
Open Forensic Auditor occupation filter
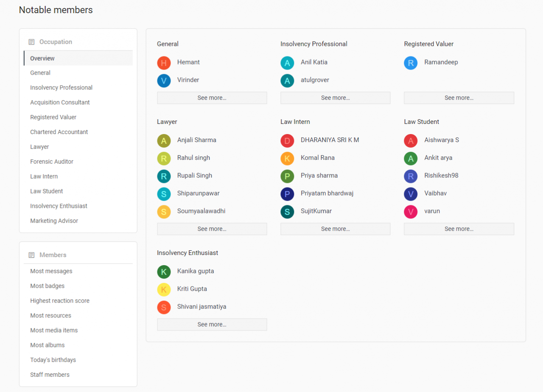pos(52,162)
